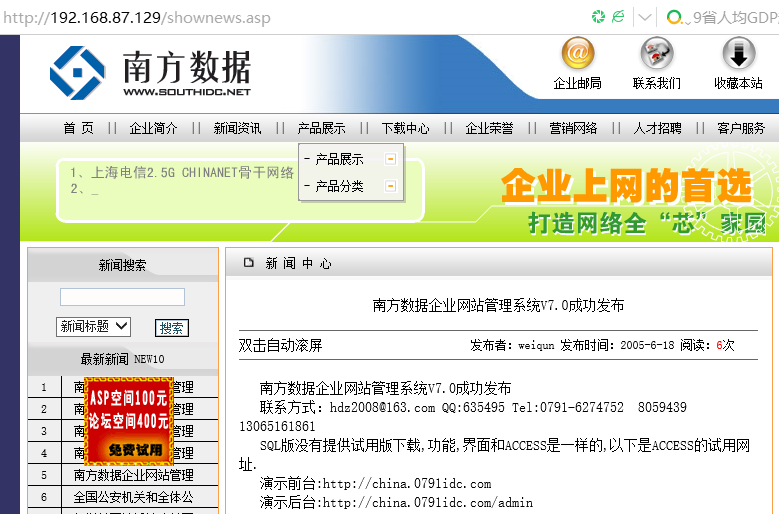Open 营销网络 navigation item

[573, 128]
